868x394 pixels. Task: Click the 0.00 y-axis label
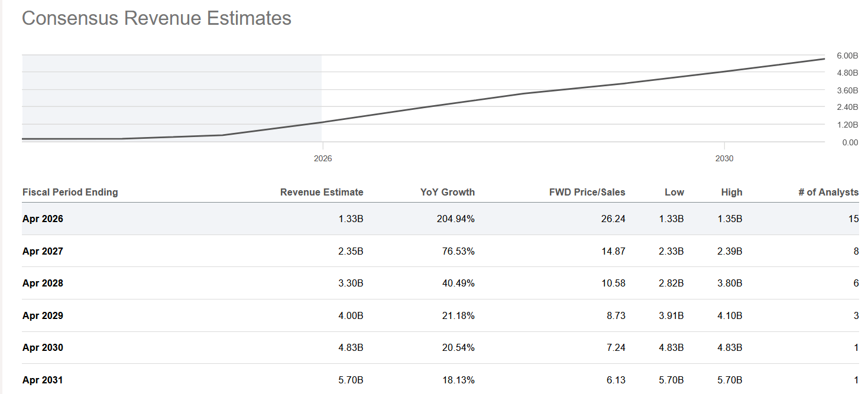coord(850,142)
